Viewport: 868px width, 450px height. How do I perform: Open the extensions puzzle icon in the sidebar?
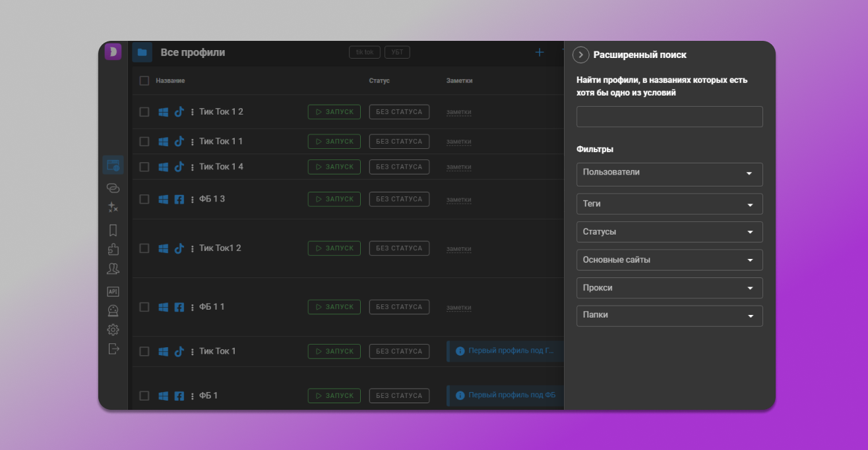tap(113, 249)
